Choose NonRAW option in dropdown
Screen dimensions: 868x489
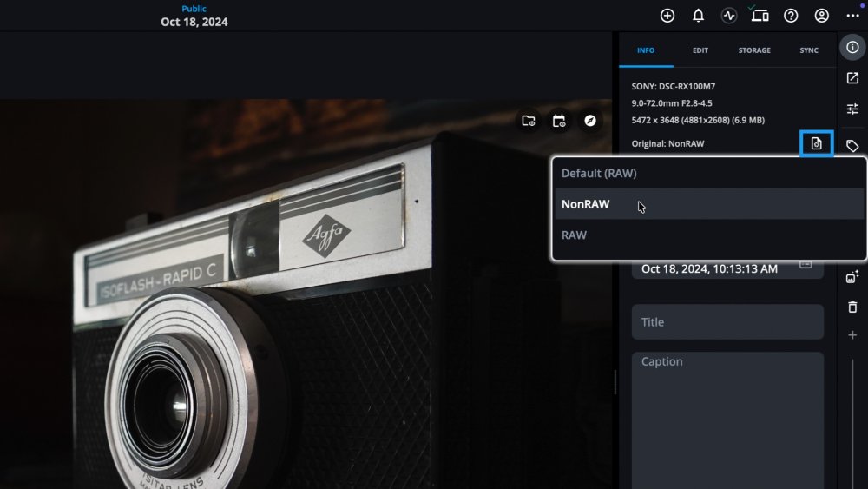pos(709,204)
